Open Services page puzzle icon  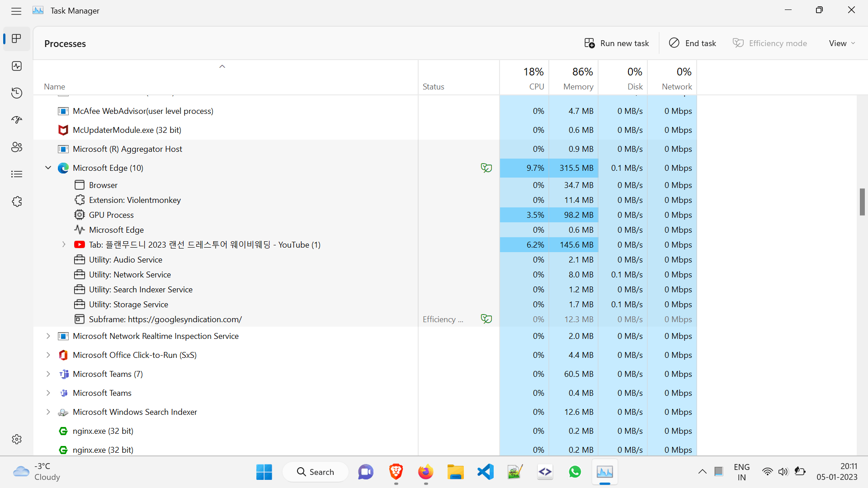point(17,202)
